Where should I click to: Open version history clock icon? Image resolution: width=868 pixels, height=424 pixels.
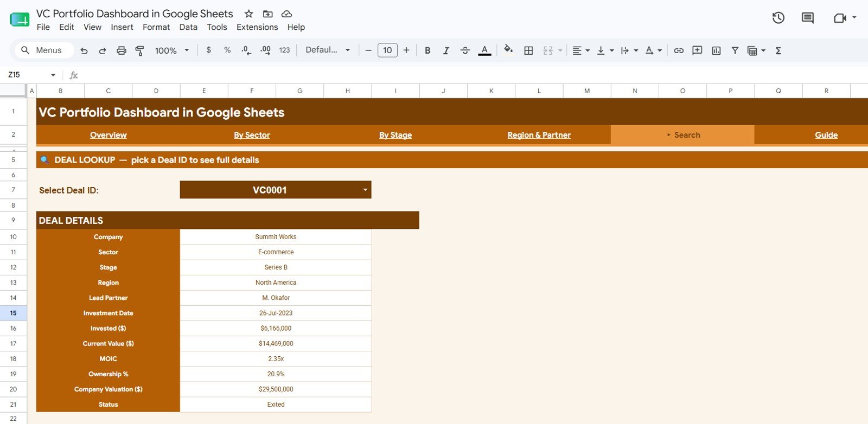(778, 18)
